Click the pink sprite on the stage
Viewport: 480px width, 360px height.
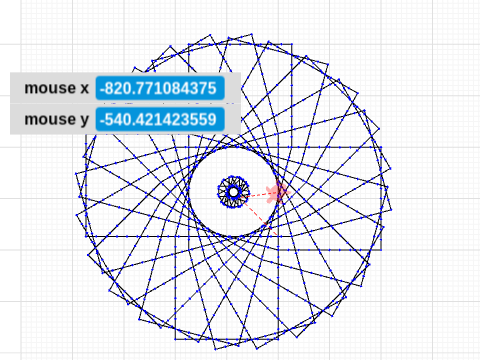[x=278, y=192]
